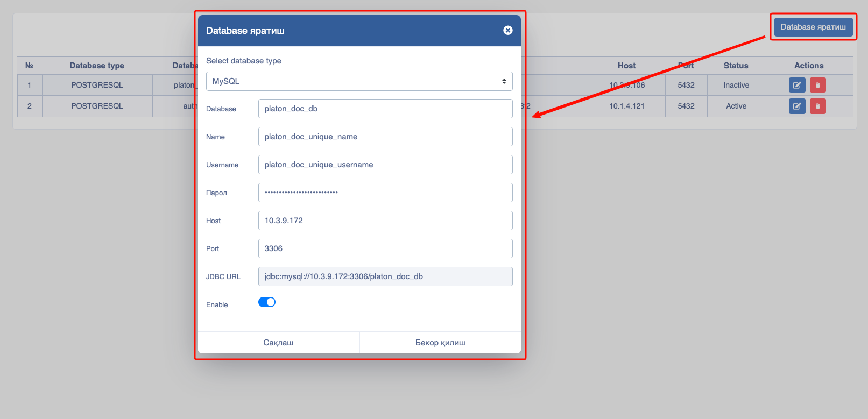Edit the Host field 10.3.9.172

(x=385, y=221)
